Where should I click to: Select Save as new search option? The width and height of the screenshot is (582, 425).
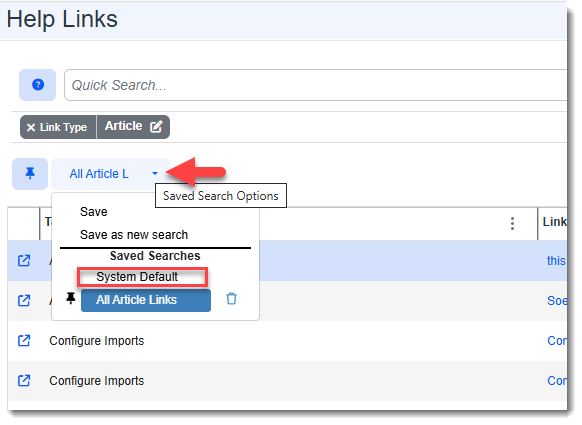134,235
